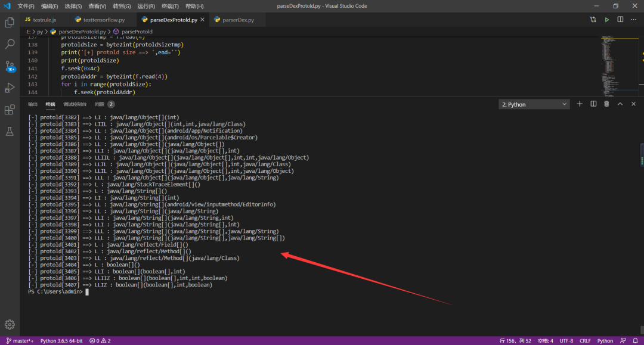Viewport: 644px width, 345px height.
Task: Select the parseDexProtoId.py editor tab
Action: (174, 20)
